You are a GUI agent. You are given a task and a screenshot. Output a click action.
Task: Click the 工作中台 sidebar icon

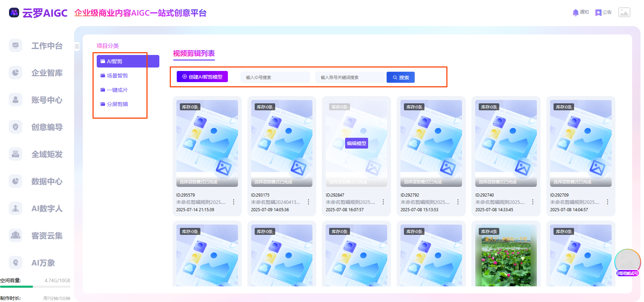16,46
